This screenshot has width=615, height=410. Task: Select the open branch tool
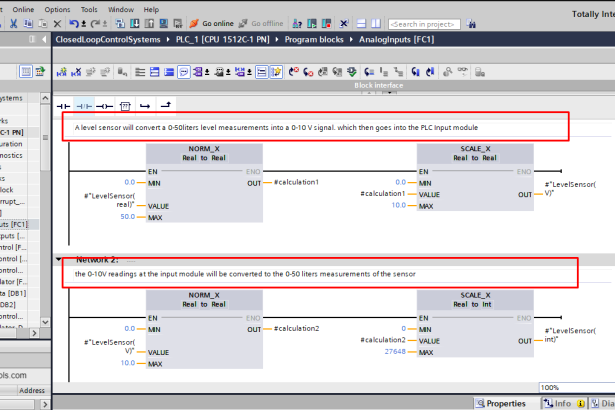coord(145,104)
